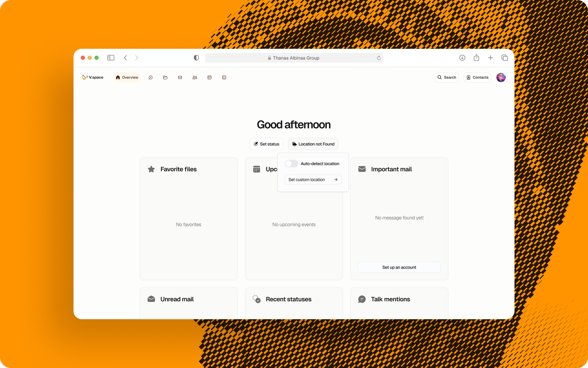588x368 pixels.
Task: Open Contacts
Action: click(x=477, y=78)
